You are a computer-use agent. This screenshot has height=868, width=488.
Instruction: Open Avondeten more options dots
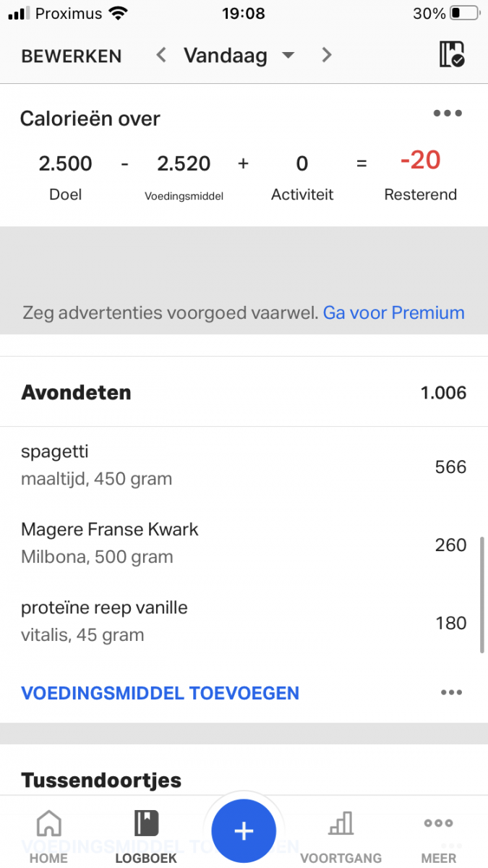(451, 693)
